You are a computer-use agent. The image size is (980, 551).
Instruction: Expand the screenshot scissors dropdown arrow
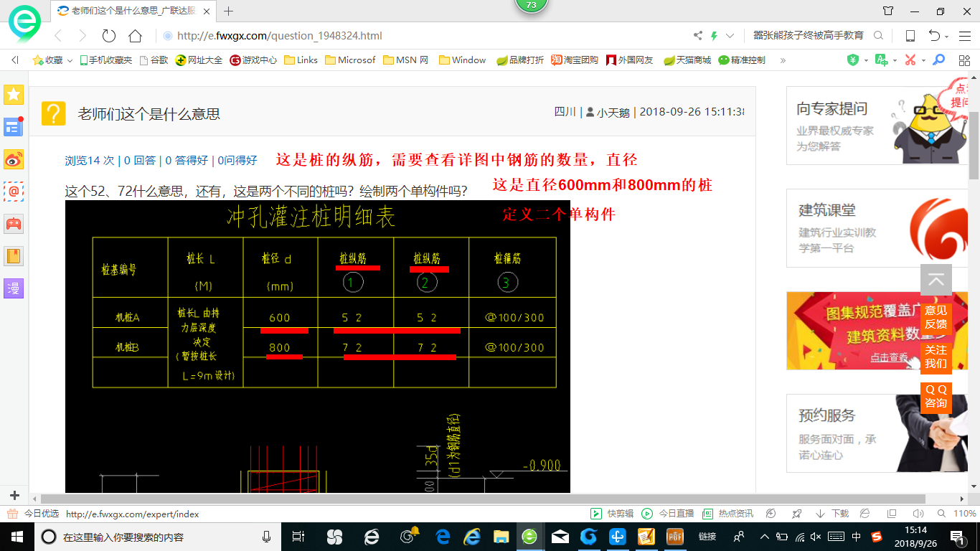(923, 60)
